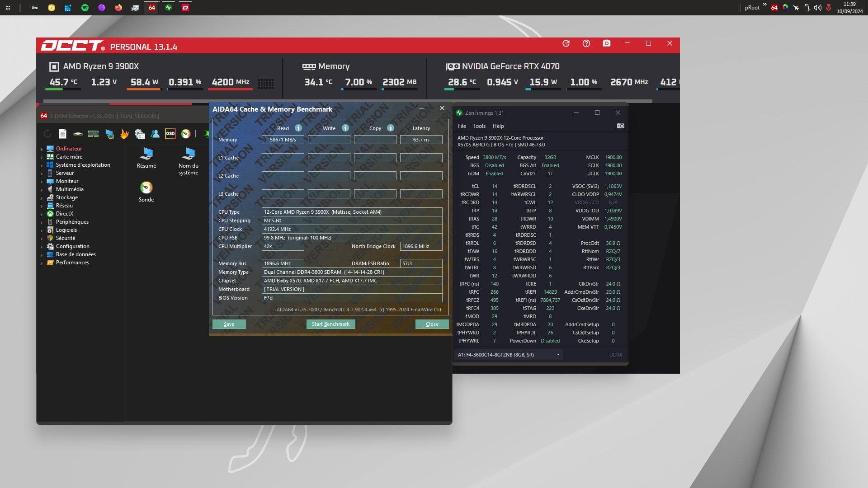Expand the Serveur tree node

(x=42, y=174)
